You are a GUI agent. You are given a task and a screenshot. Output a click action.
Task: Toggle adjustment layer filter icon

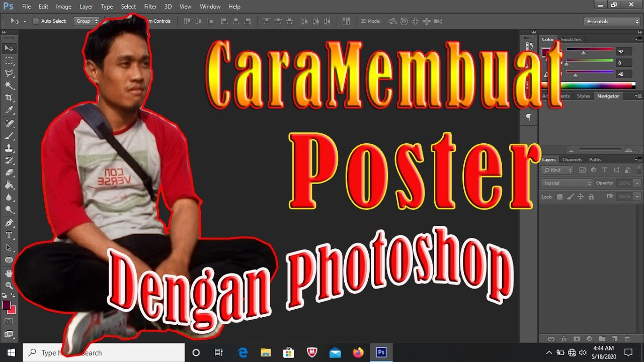tap(594, 170)
